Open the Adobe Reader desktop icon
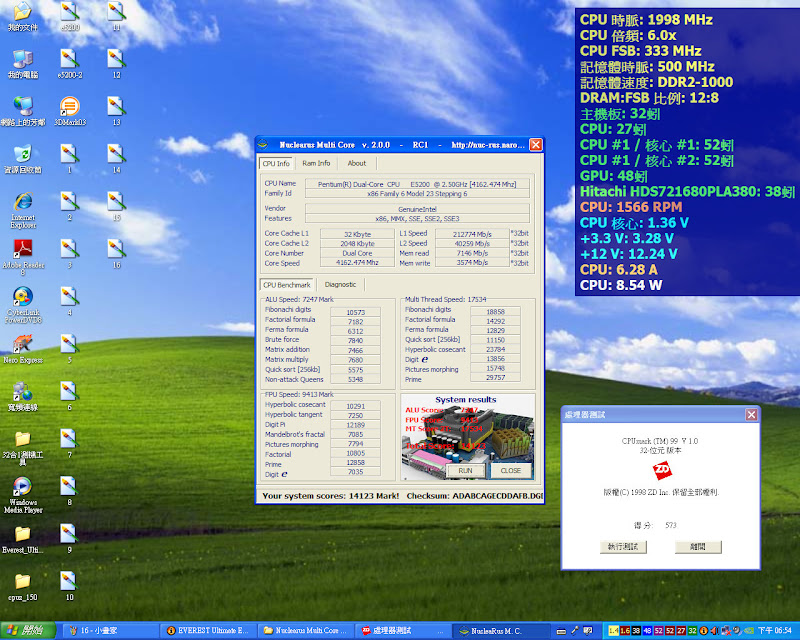The width and height of the screenshot is (800, 640). coord(22,250)
